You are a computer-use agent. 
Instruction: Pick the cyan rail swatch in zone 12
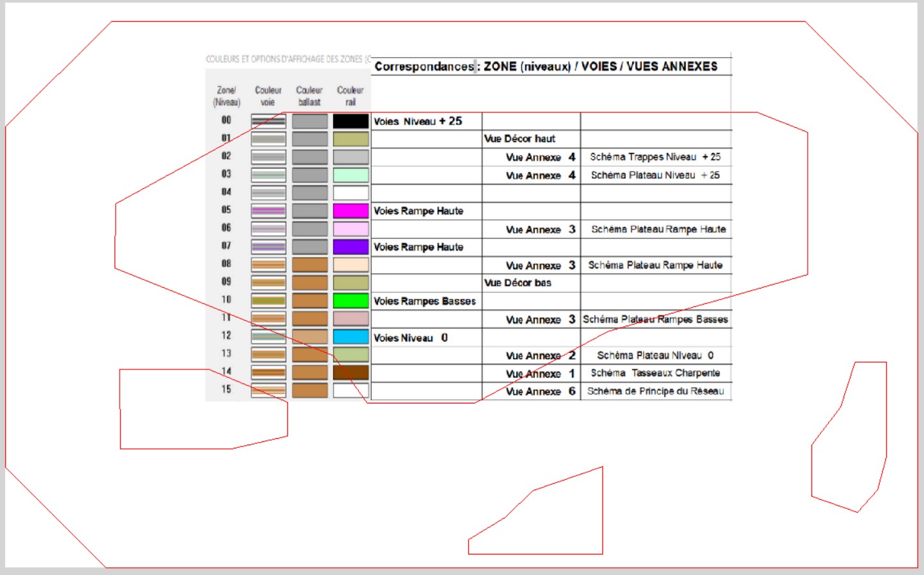click(350, 337)
